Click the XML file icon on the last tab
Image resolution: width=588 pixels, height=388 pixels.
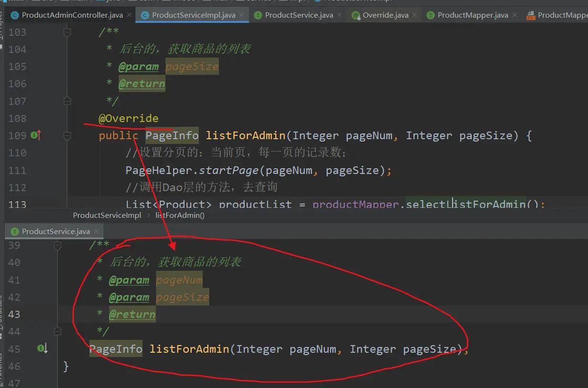pyautogui.click(x=531, y=15)
